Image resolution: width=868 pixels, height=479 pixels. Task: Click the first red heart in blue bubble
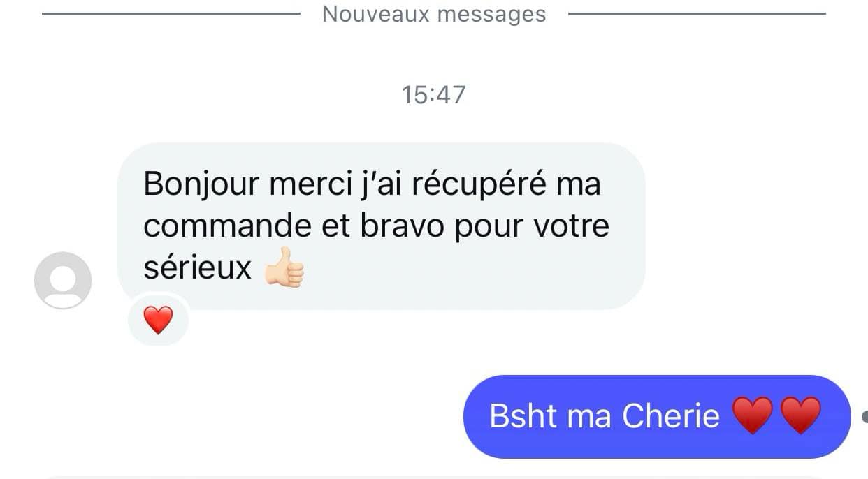coord(753,415)
